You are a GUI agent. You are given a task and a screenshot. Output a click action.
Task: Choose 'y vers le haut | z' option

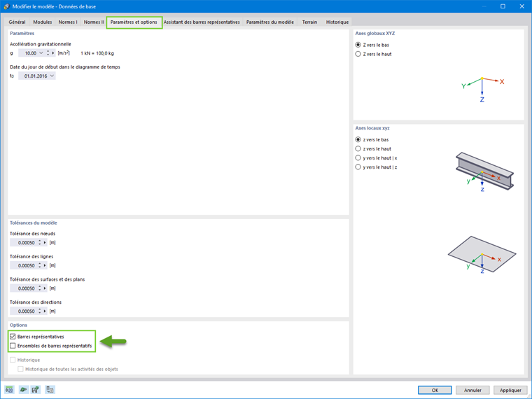coord(358,167)
